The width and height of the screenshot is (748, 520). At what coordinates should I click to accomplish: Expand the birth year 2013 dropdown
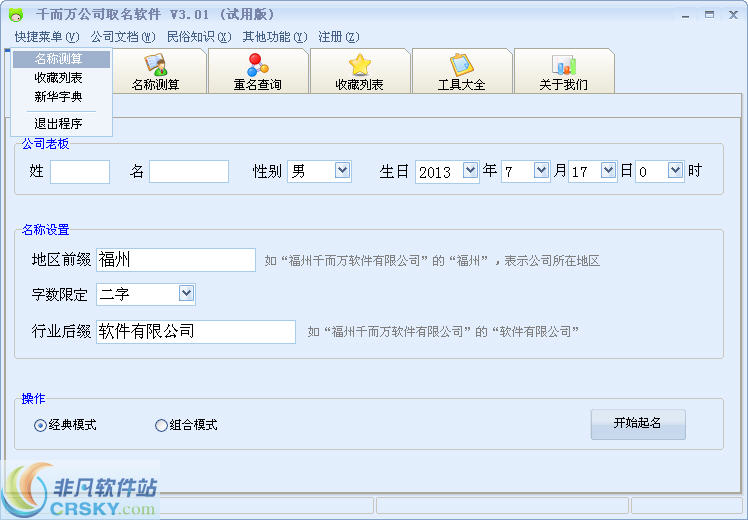pos(470,170)
